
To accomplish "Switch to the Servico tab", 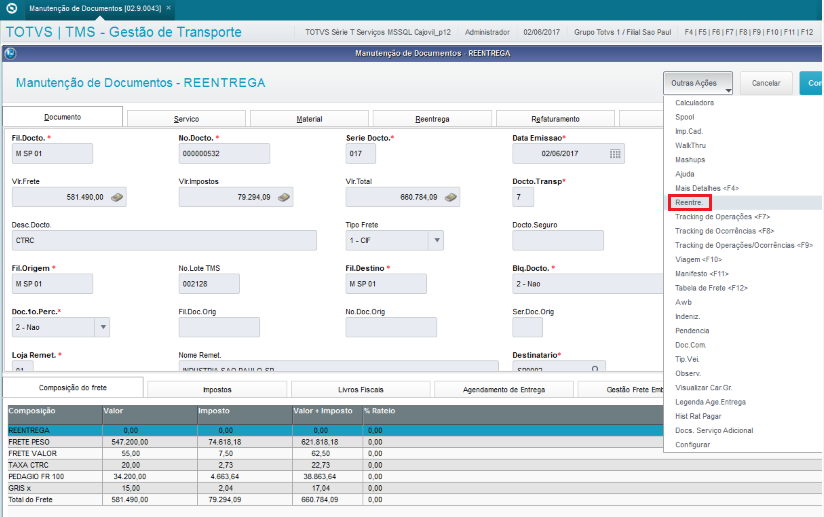I will click(187, 119).
